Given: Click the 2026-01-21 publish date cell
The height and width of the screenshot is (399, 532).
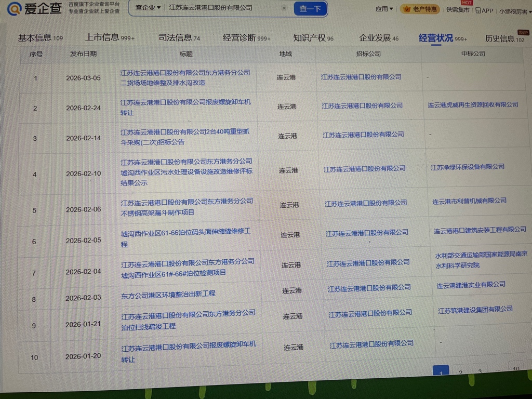Looking at the screenshot, I should point(83,324).
